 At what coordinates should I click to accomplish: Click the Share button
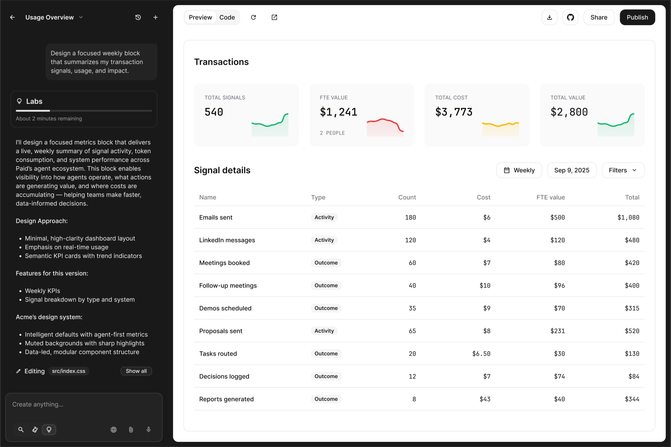coord(599,18)
